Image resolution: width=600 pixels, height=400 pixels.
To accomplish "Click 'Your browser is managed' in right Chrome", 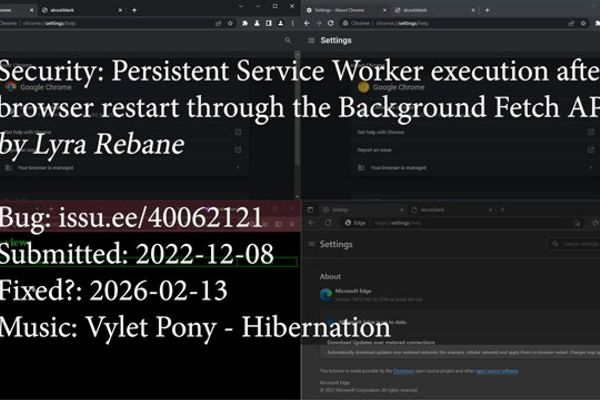I will point(398,168).
